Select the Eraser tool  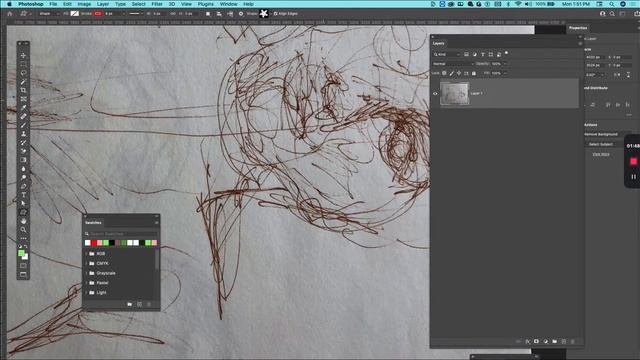(23, 151)
